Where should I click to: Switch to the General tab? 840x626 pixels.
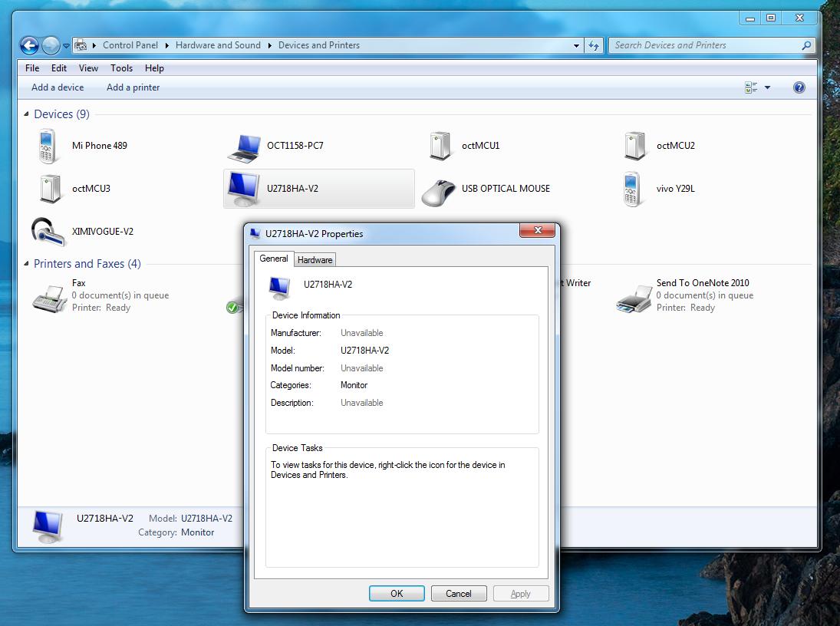coord(274,259)
